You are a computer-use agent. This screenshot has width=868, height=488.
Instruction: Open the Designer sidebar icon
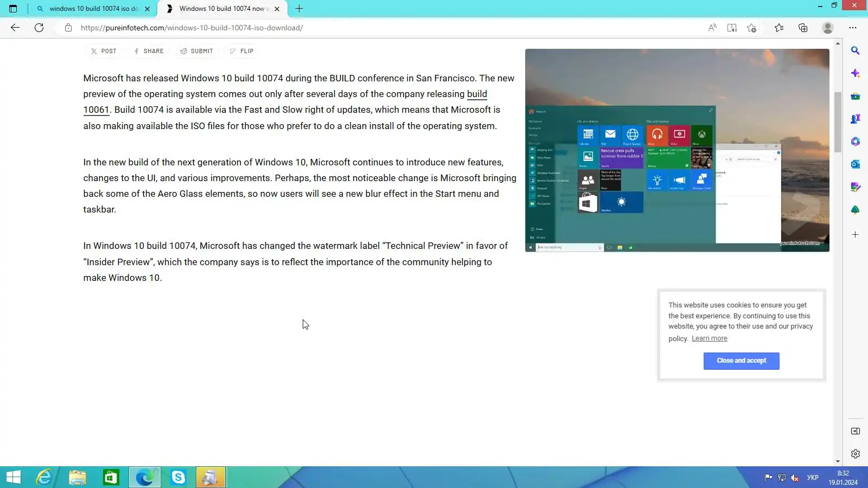856,187
